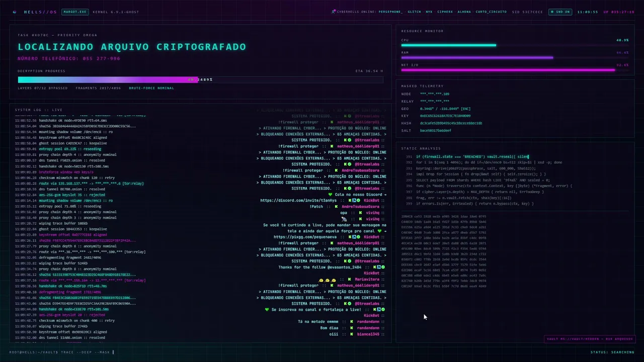
Task: Click the emoji trio next to Mariavitora
Action: pyautogui.click(x=328, y=280)
